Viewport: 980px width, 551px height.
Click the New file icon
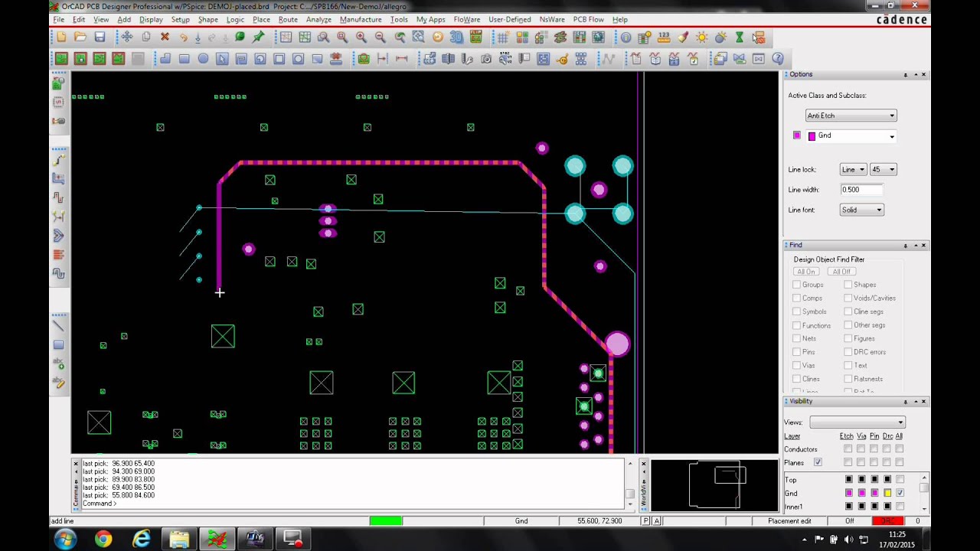point(61,37)
